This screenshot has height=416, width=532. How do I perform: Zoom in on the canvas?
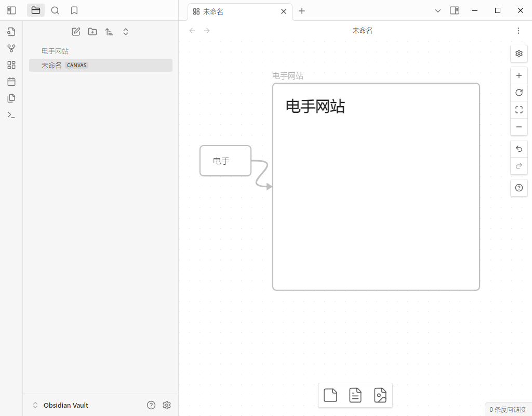(x=518, y=75)
